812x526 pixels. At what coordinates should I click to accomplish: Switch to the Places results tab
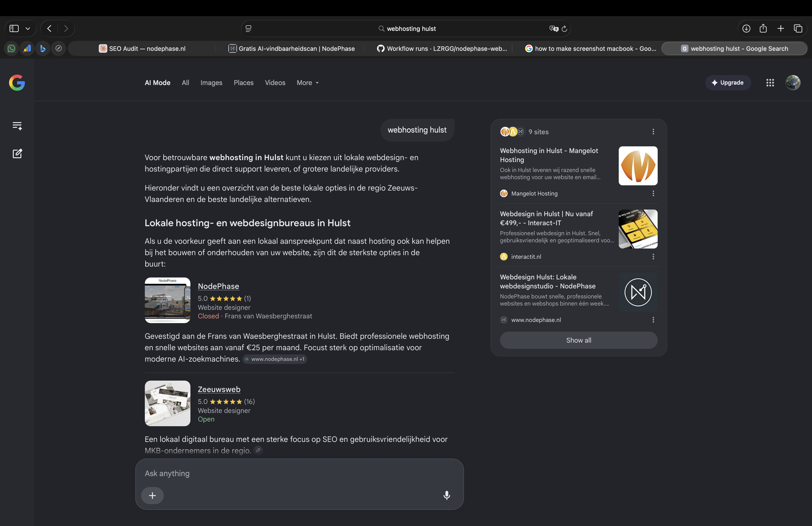[x=244, y=83]
